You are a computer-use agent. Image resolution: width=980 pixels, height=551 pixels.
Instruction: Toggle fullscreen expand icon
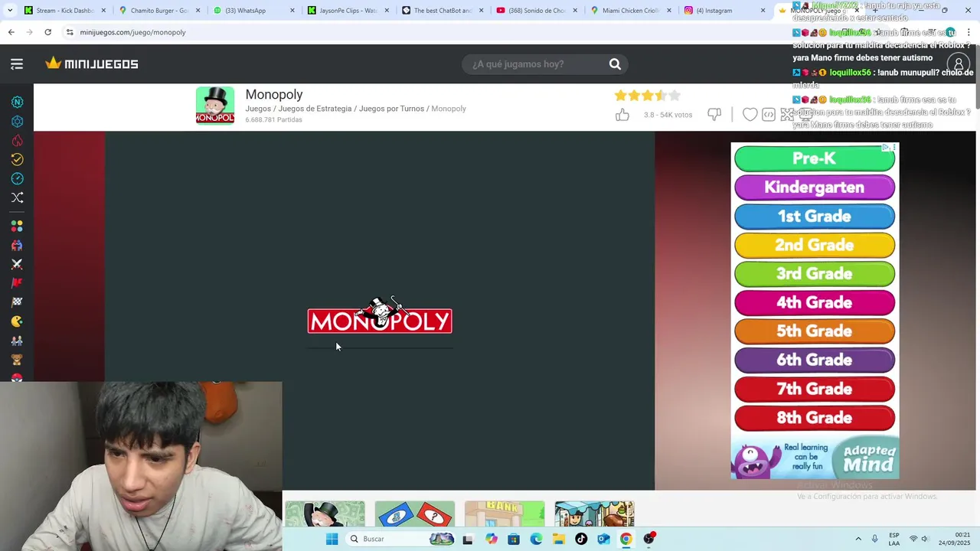787,115
